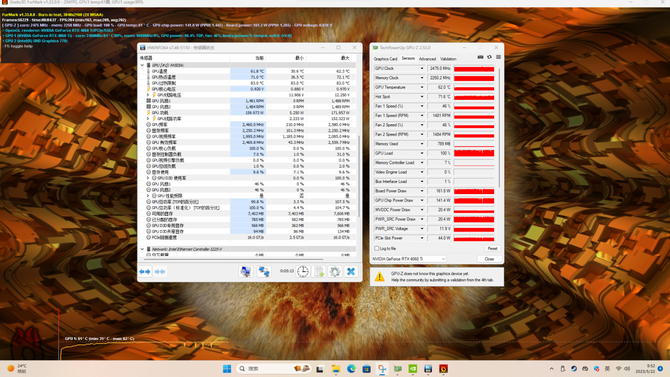This screenshot has height=377, width=670.
Task: Collapse the Network Intel Ethernet Controller group
Action: [142, 249]
